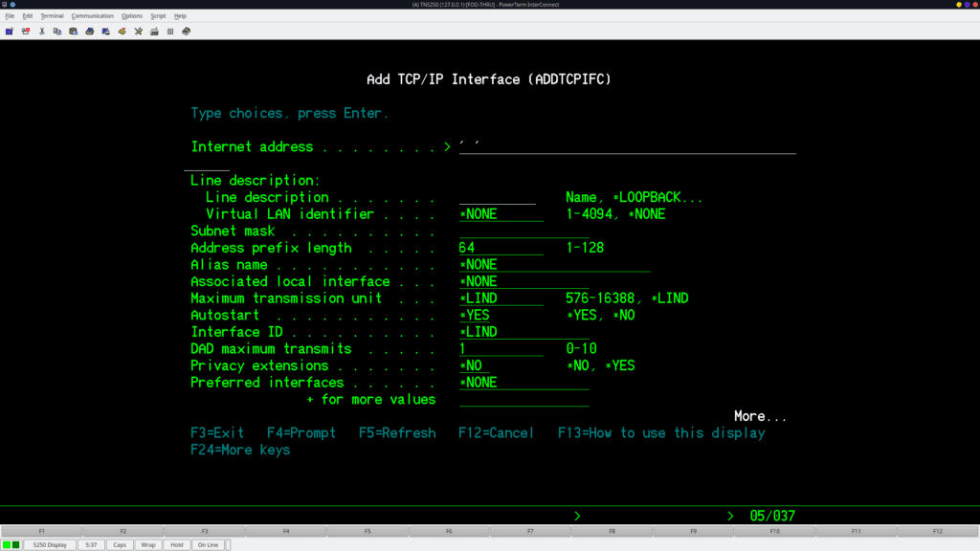Click the second toolbar icon with red square
The height and width of the screenshot is (551, 980).
tap(26, 32)
